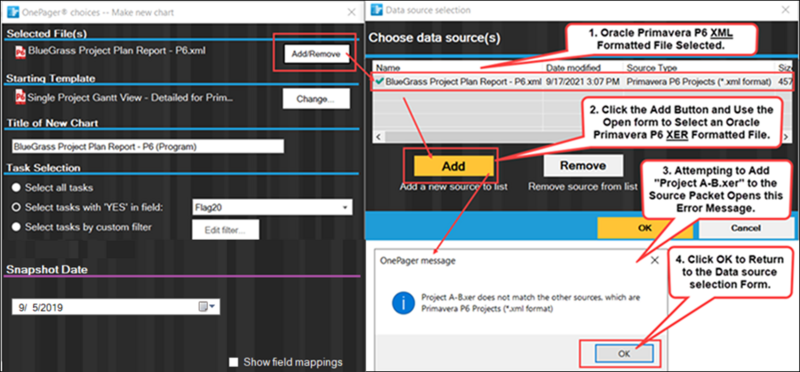Click the Add/Remove button for selected files

point(316,54)
